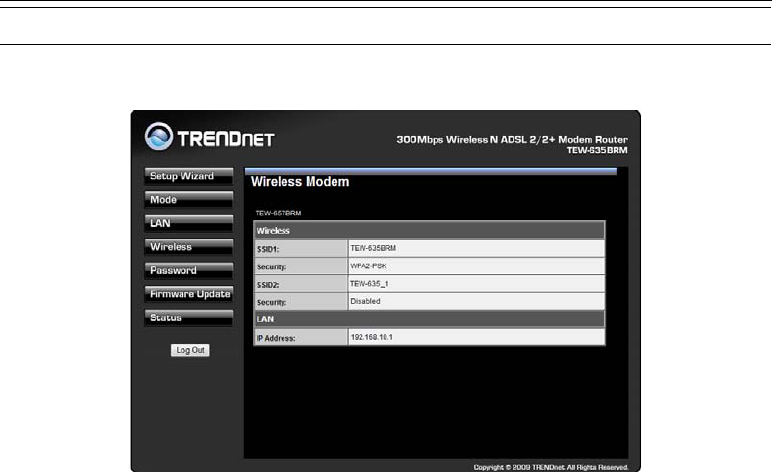The width and height of the screenshot is (772, 472).
Task: Select the SSID1 value TEW-635BRM
Action: pyautogui.click(x=373, y=248)
